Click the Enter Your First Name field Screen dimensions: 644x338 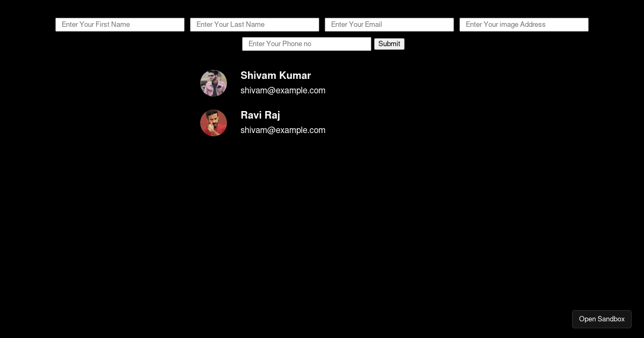click(x=120, y=25)
